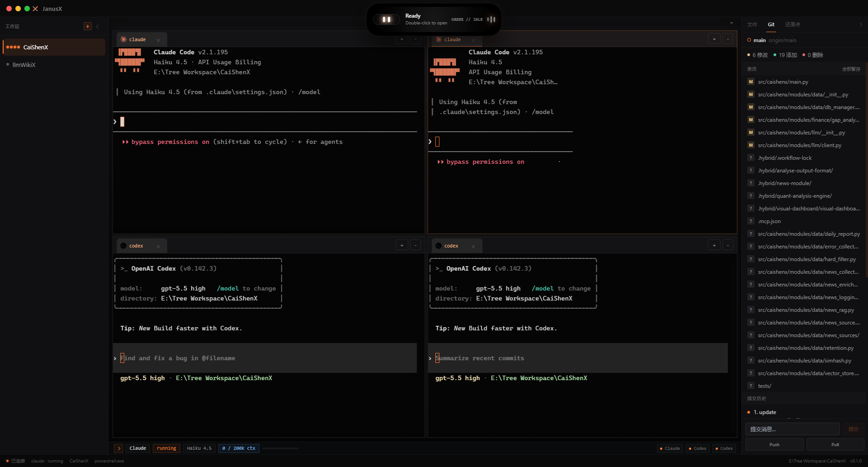The height and width of the screenshot is (467, 868).
Task: Add a tab in the top-right claude pane
Action: (x=714, y=39)
